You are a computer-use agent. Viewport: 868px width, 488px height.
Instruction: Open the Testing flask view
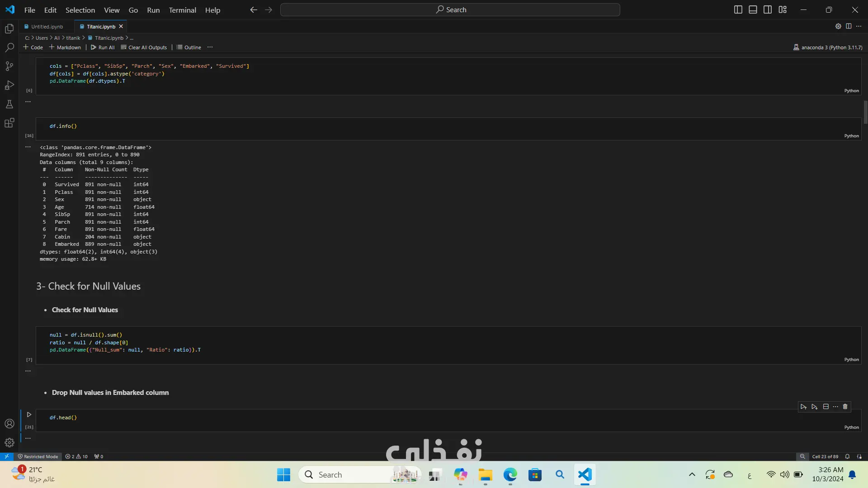pyautogui.click(x=9, y=104)
